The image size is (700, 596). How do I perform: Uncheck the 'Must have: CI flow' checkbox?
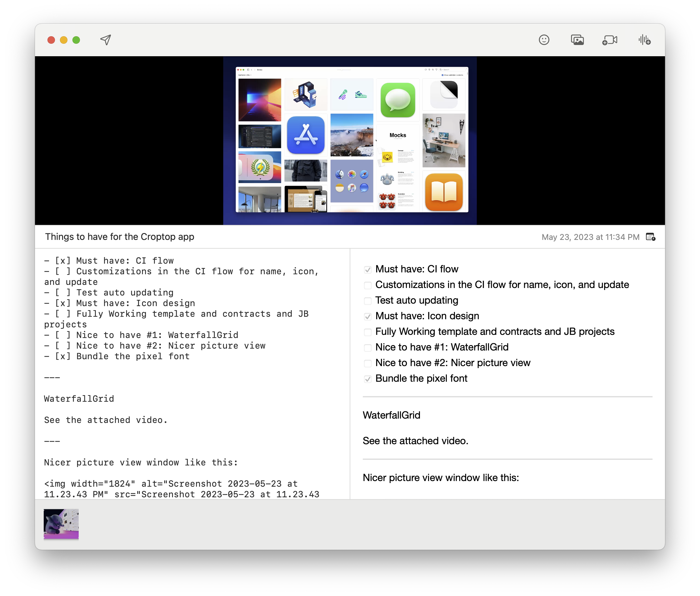click(x=368, y=269)
